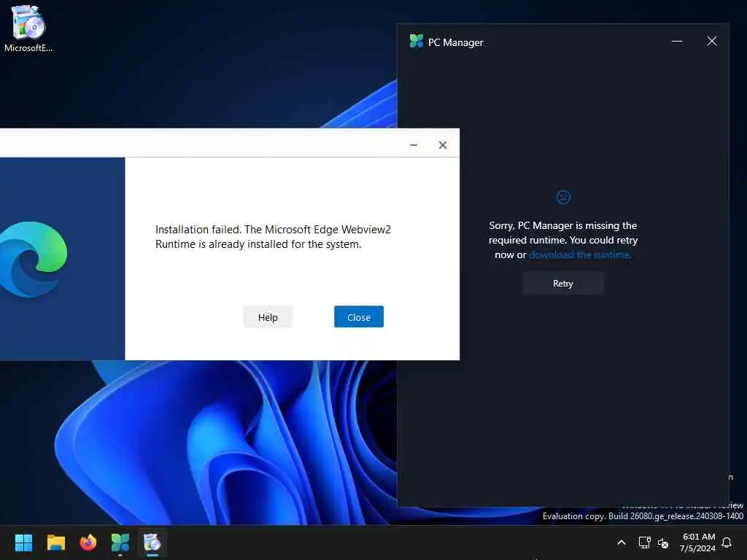The image size is (747, 560).
Task: Close the installer dialog with X
Action: [x=443, y=145]
